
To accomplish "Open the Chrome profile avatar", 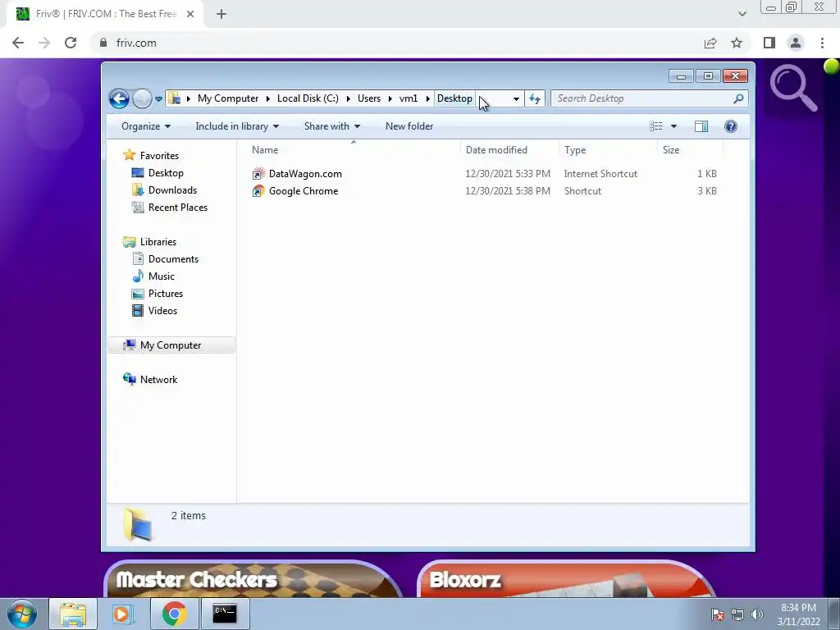I will [x=796, y=43].
